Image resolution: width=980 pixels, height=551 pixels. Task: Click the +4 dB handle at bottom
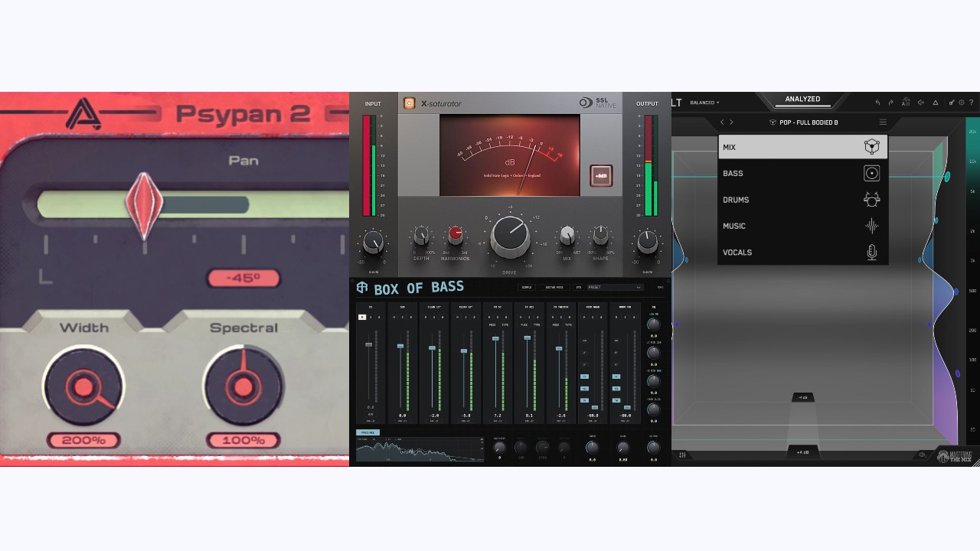coord(802,452)
